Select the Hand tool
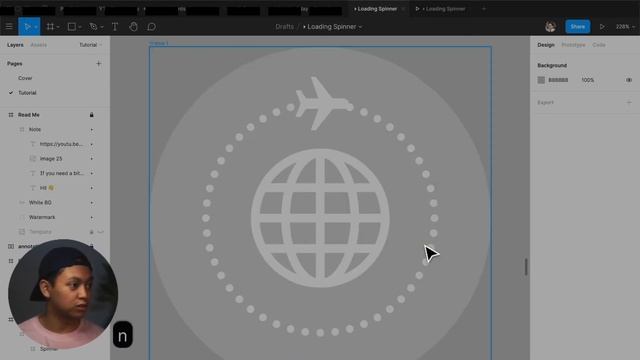 [x=133, y=27]
